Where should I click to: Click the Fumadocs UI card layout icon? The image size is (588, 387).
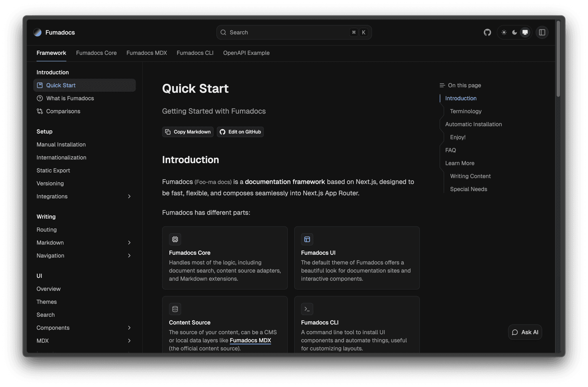tap(307, 239)
